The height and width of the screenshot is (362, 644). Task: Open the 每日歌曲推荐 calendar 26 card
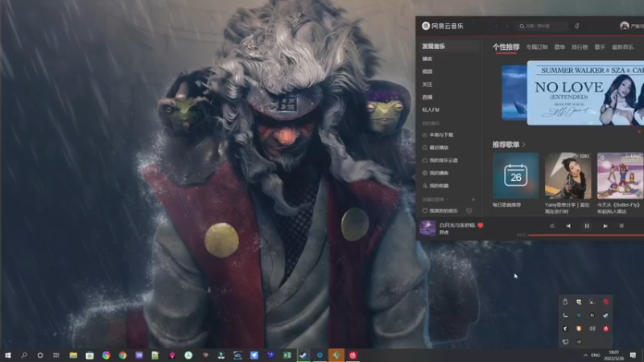[x=516, y=175]
